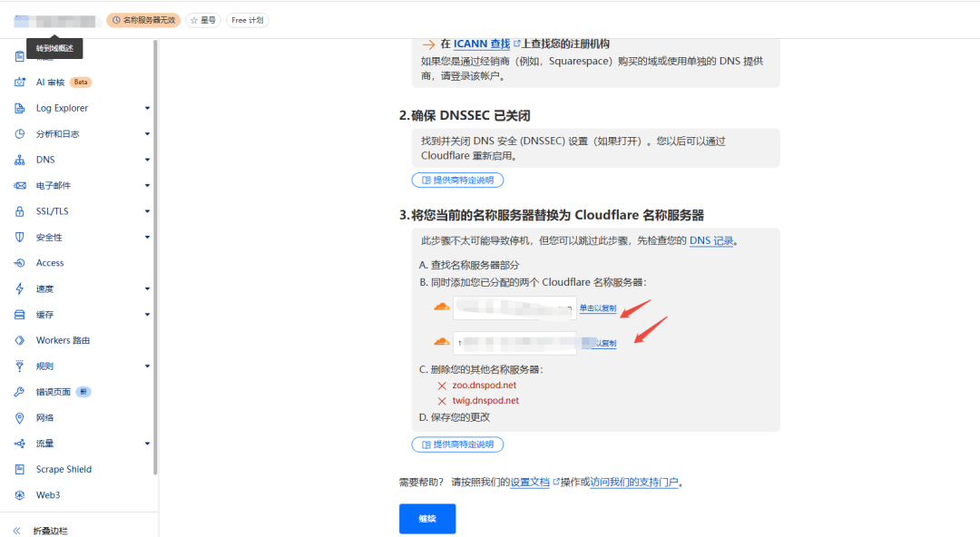Click the SSL/TLS lock icon
The width and height of the screenshot is (980, 537).
coord(20,211)
